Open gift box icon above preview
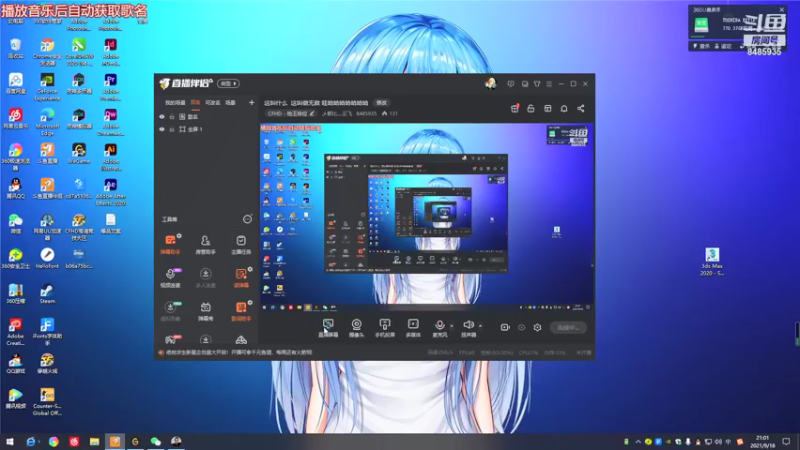The image size is (800, 450). point(514,109)
